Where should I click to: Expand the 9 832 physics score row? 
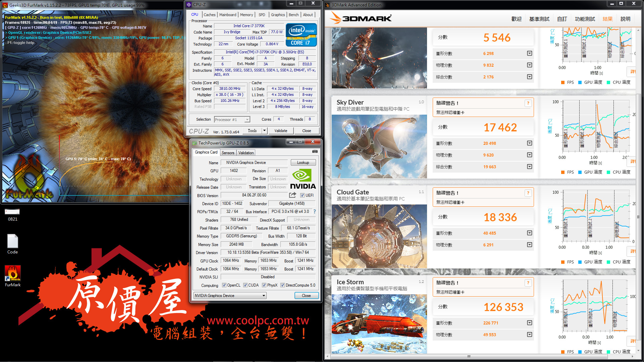[x=530, y=65]
